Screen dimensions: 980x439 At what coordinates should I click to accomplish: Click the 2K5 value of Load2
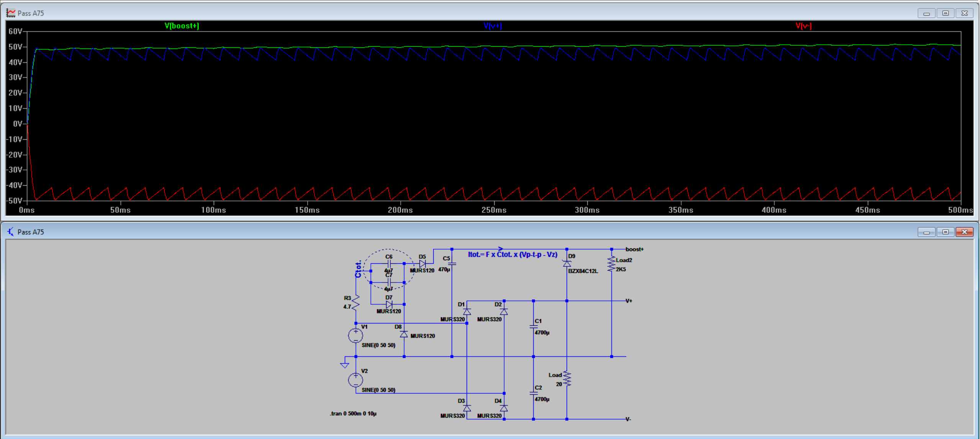620,269
